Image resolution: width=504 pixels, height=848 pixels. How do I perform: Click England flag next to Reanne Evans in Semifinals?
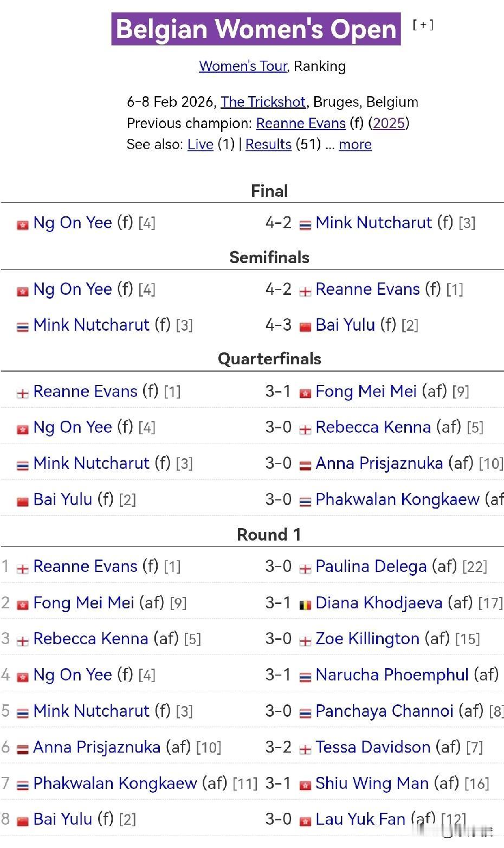click(x=305, y=291)
